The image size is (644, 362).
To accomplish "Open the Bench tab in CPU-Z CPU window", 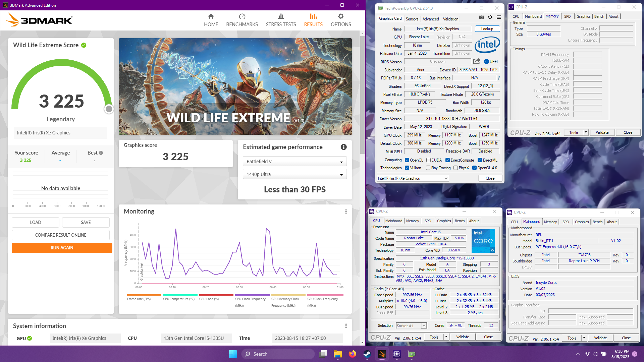I will tap(460, 221).
